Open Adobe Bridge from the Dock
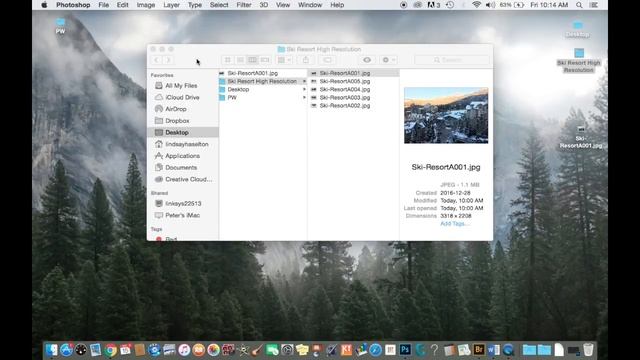 point(479,350)
